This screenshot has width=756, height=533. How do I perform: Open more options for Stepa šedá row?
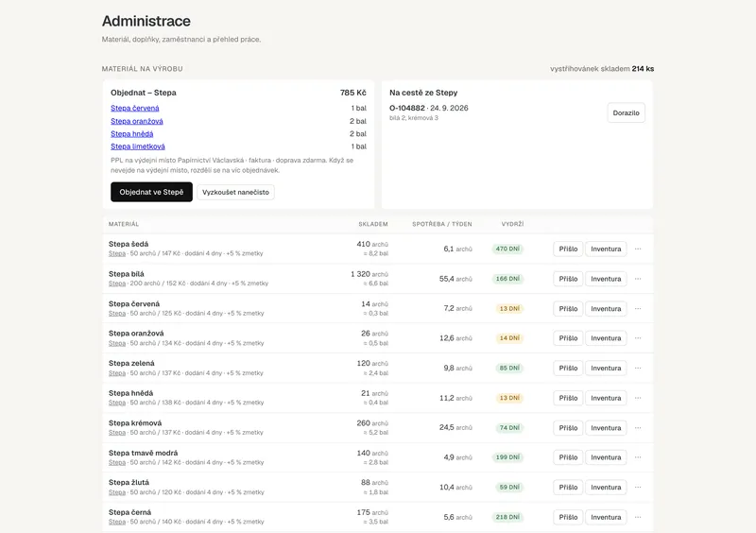pyautogui.click(x=638, y=249)
